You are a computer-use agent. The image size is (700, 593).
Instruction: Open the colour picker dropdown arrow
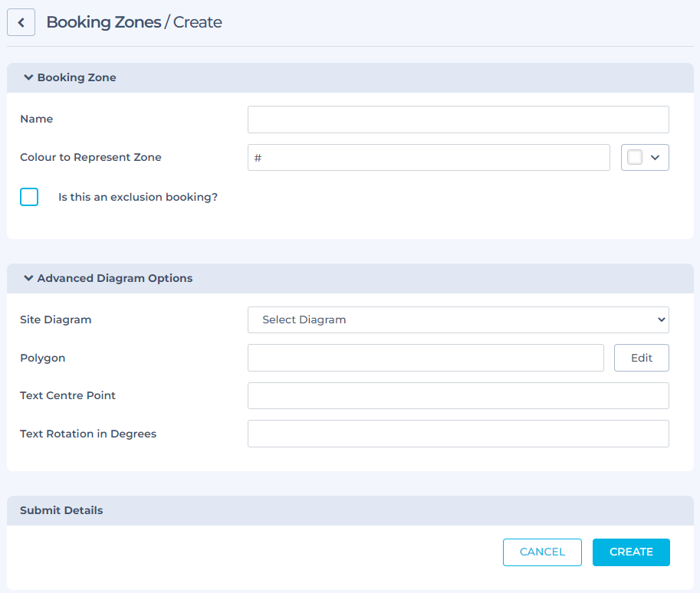click(655, 157)
